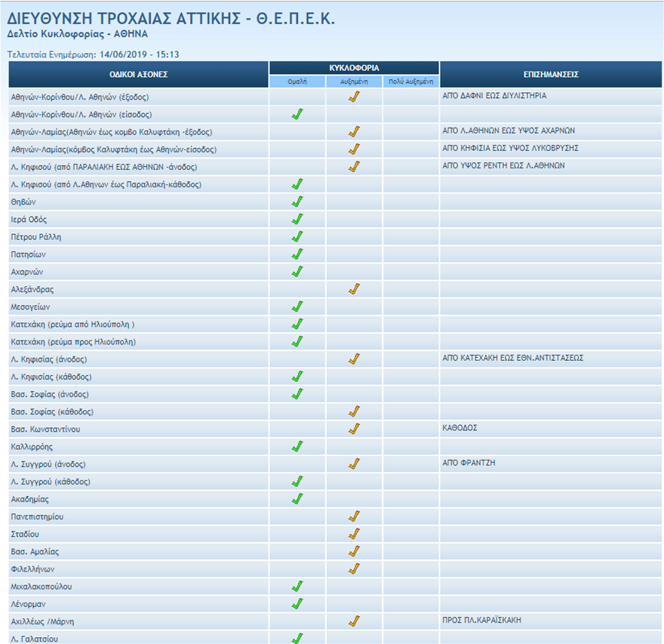The image size is (664, 644).
Task: Click the ΟΔΙΚΟΙ ΑΞΟΝΕΣ column header
Action: (139, 75)
